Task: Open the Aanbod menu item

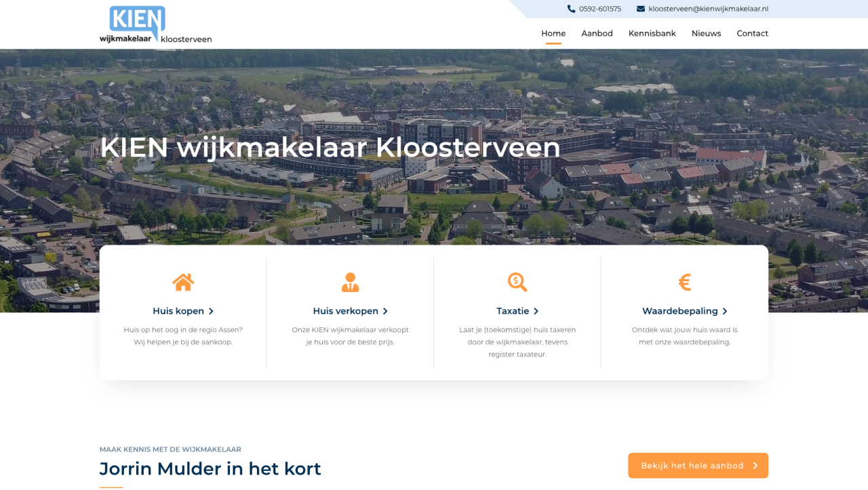Action: pos(597,33)
